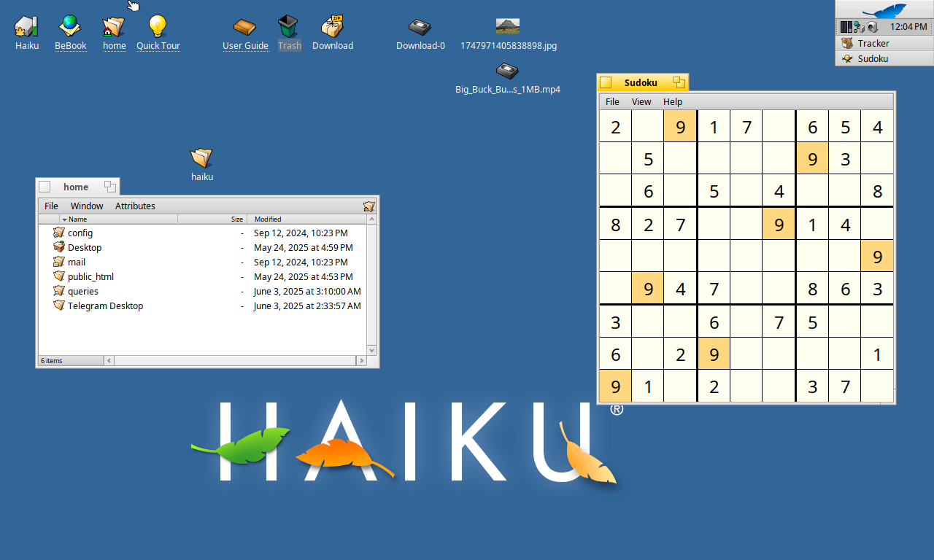
Task: Select the highlighted 9 in Sudoku bottom-left corner
Action: click(x=615, y=386)
